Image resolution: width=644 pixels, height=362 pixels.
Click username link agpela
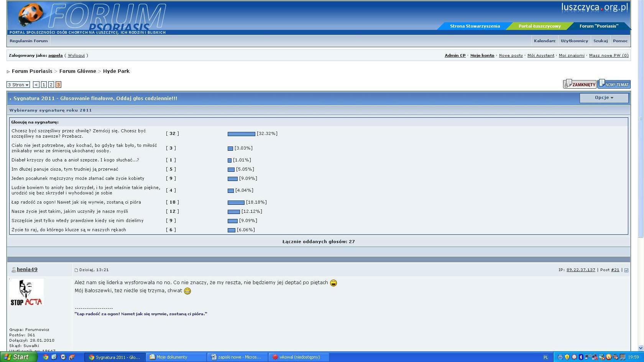click(x=55, y=56)
